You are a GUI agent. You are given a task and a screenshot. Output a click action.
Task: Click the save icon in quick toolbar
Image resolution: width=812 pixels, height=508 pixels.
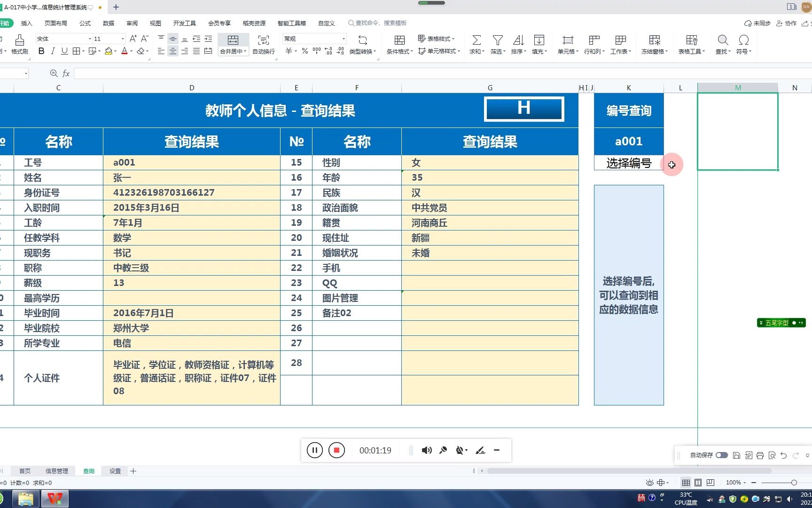tap(736, 455)
